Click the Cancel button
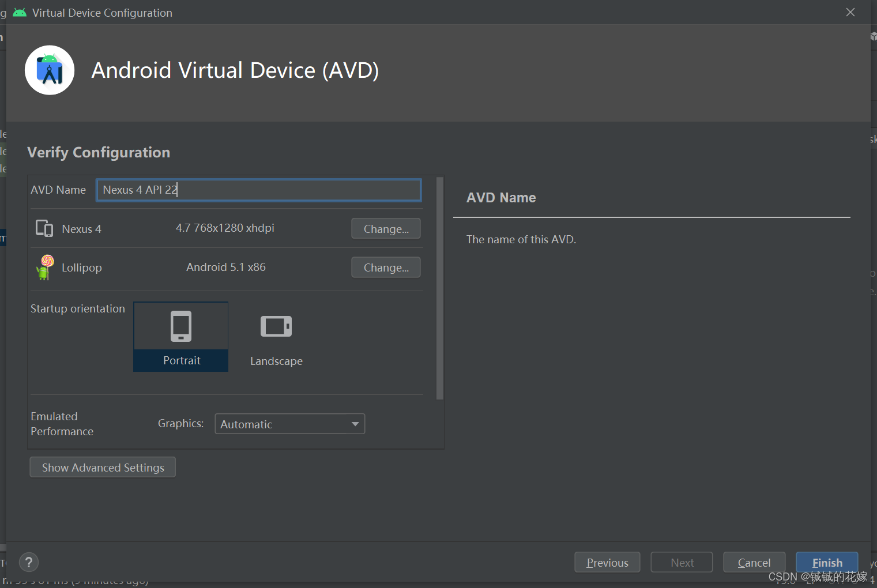 [x=754, y=563]
